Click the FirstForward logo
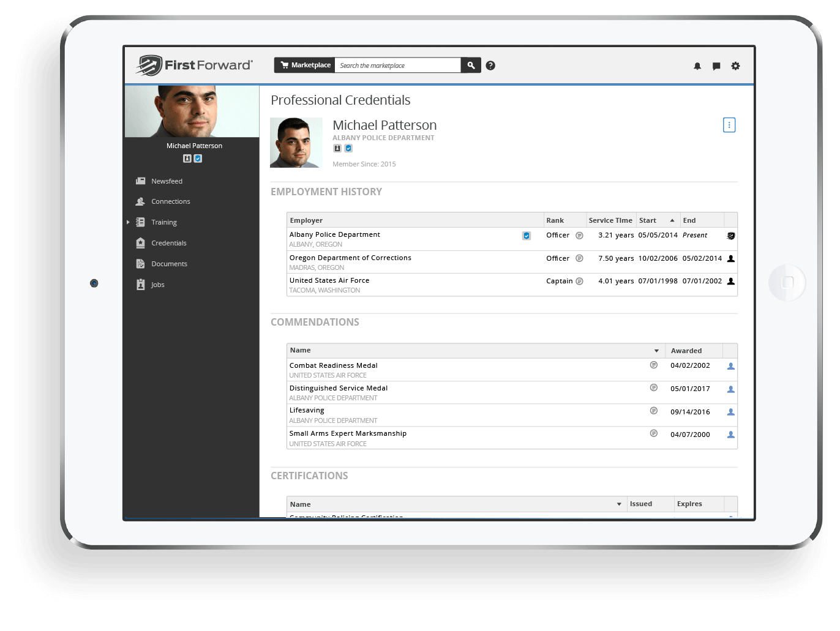840x631 pixels. click(x=194, y=65)
